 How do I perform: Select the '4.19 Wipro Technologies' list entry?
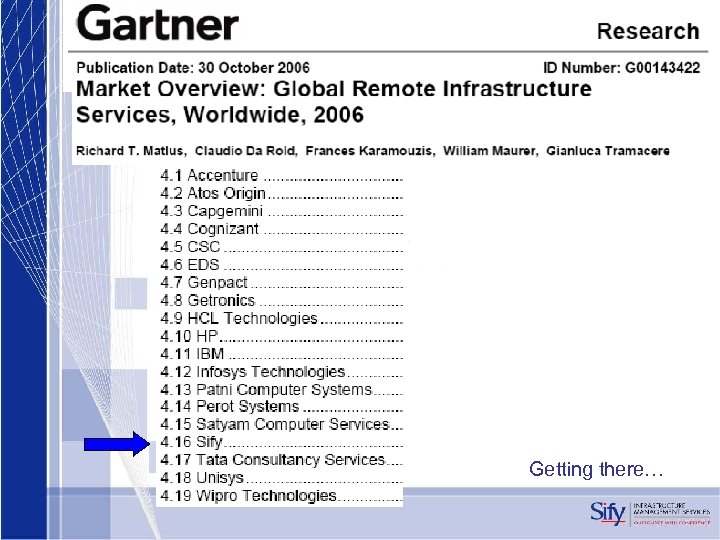[x=281, y=495]
